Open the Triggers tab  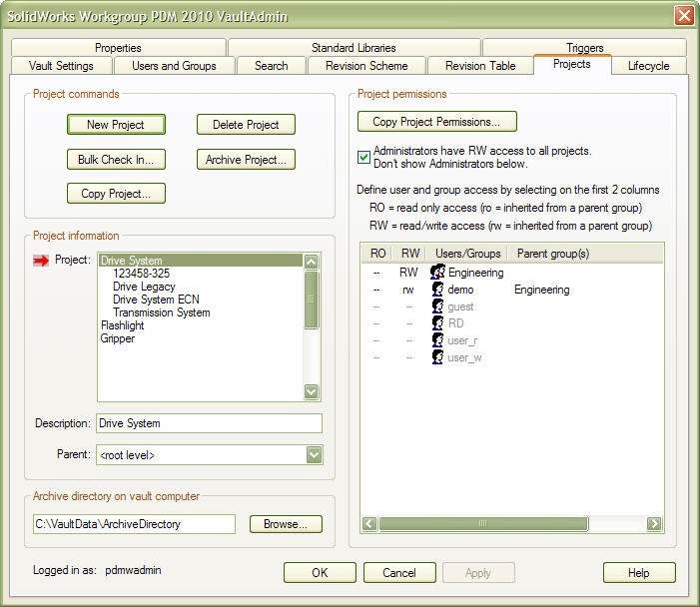pyautogui.click(x=584, y=46)
